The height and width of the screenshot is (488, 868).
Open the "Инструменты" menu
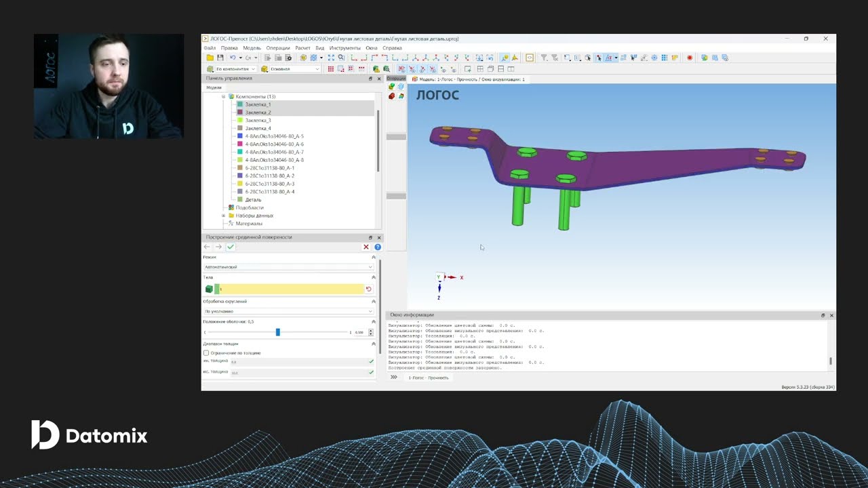pos(345,48)
